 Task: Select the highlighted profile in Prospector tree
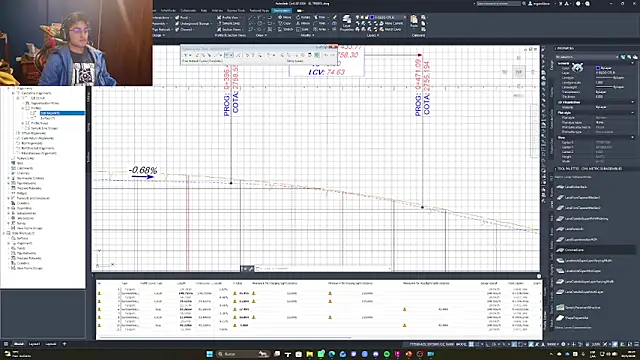coord(62,113)
